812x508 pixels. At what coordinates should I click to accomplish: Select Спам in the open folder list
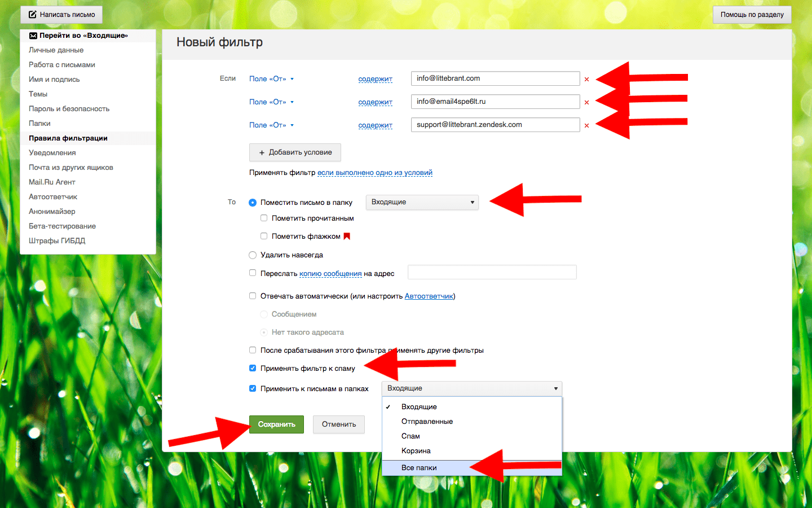click(x=411, y=436)
